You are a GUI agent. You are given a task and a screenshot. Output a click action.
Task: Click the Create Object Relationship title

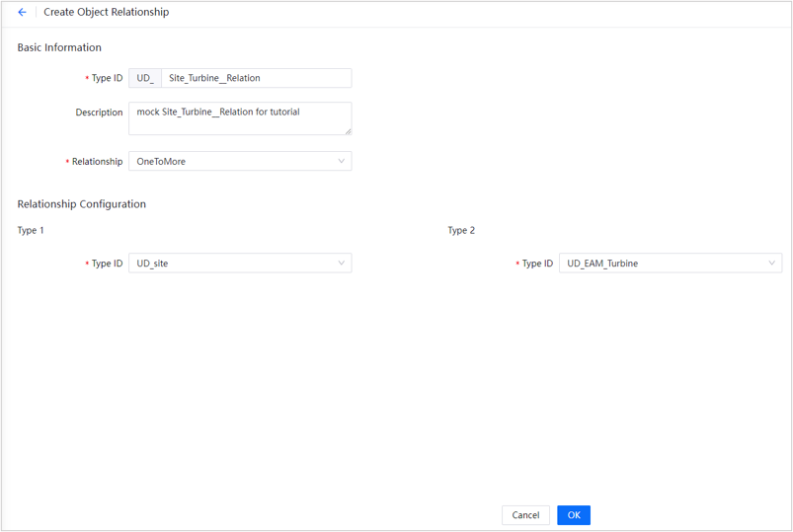[x=106, y=13]
